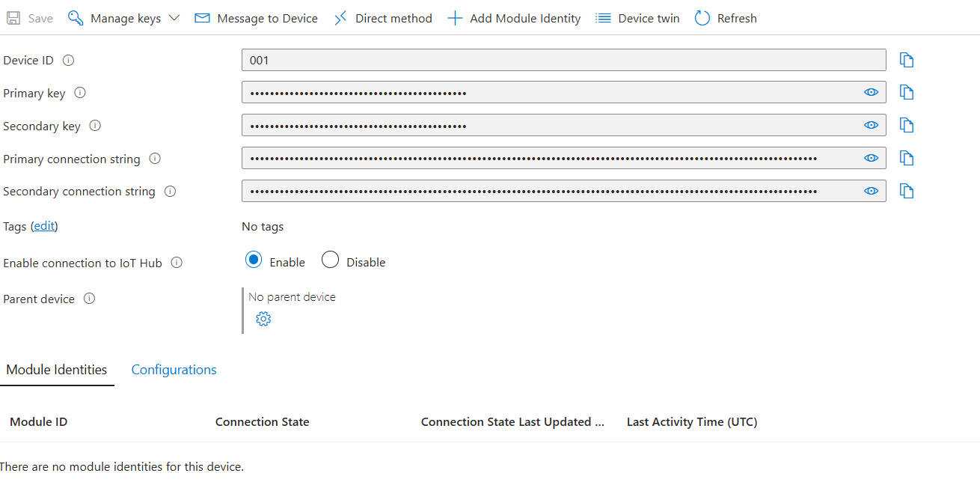Copy the Secondary key to clipboard

(907, 126)
